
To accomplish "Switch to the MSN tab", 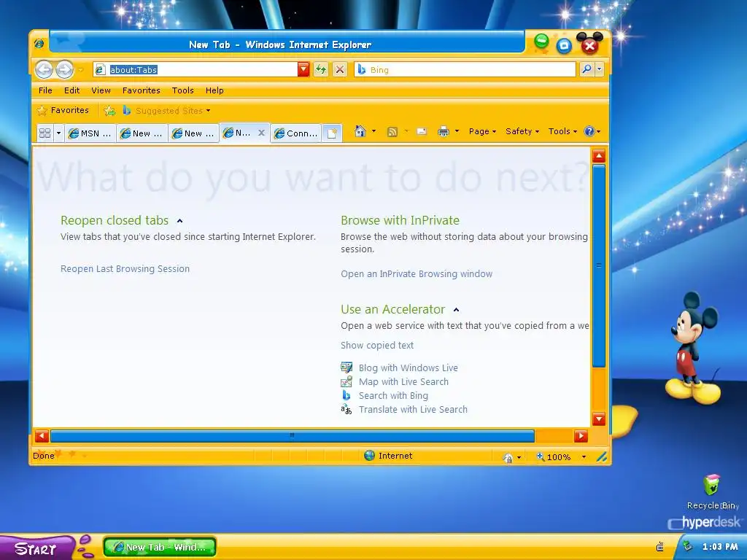I will coord(90,133).
